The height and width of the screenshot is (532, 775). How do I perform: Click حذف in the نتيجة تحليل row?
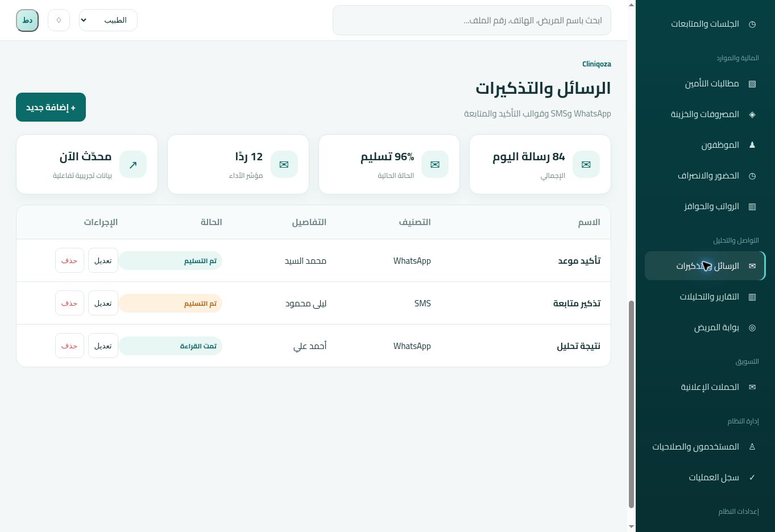coord(69,346)
